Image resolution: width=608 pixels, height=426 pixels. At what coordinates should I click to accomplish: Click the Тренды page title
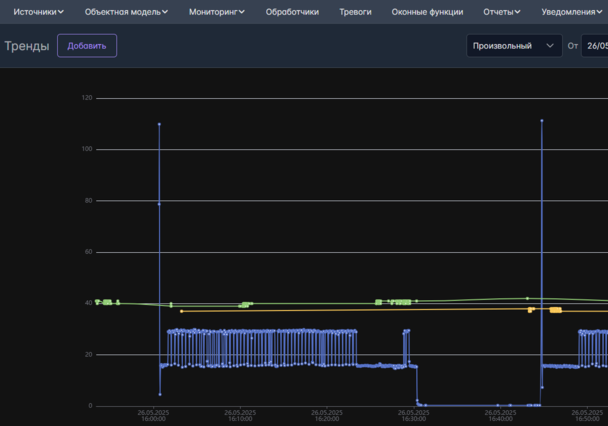[27, 46]
